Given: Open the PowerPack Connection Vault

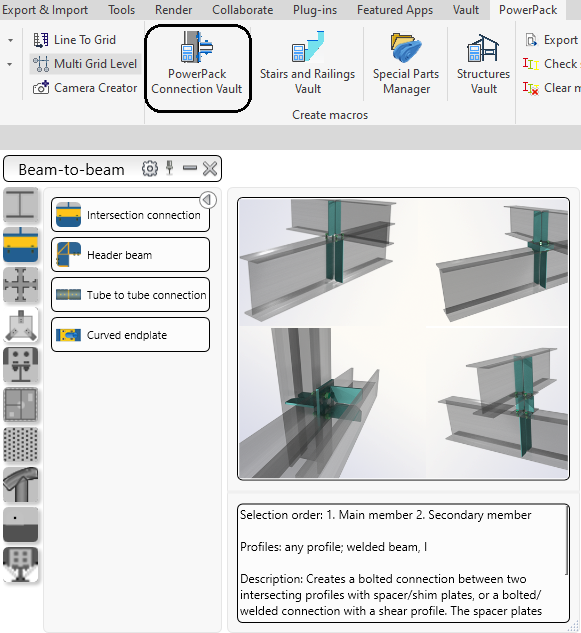Looking at the screenshot, I should tap(197, 65).
